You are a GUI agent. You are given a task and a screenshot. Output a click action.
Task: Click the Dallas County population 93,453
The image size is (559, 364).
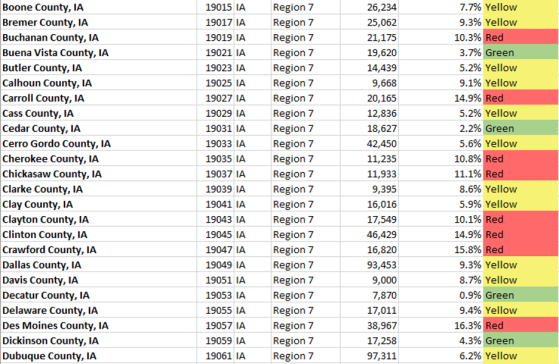(x=369, y=265)
